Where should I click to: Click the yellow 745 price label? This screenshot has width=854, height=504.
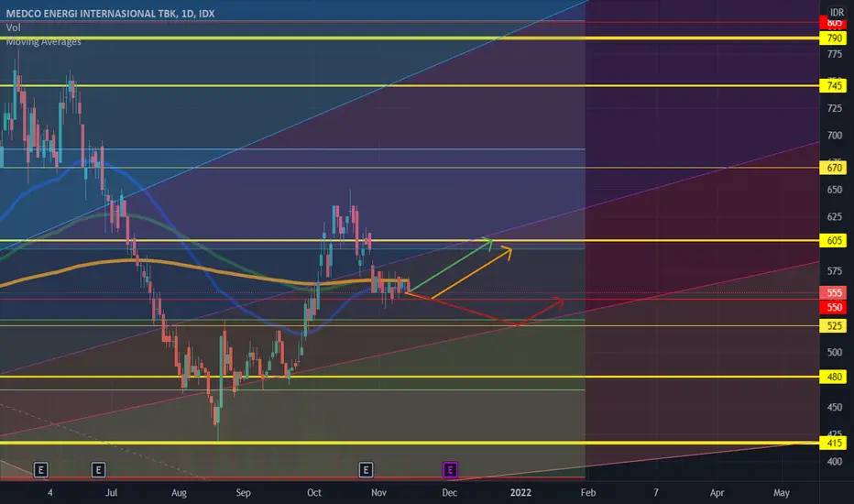pyautogui.click(x=833, y=85)
